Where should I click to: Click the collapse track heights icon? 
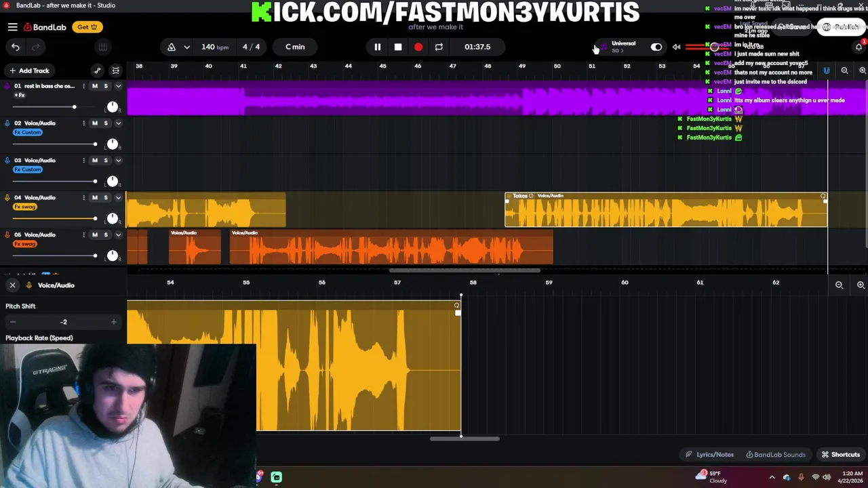[x=116, y=70]
